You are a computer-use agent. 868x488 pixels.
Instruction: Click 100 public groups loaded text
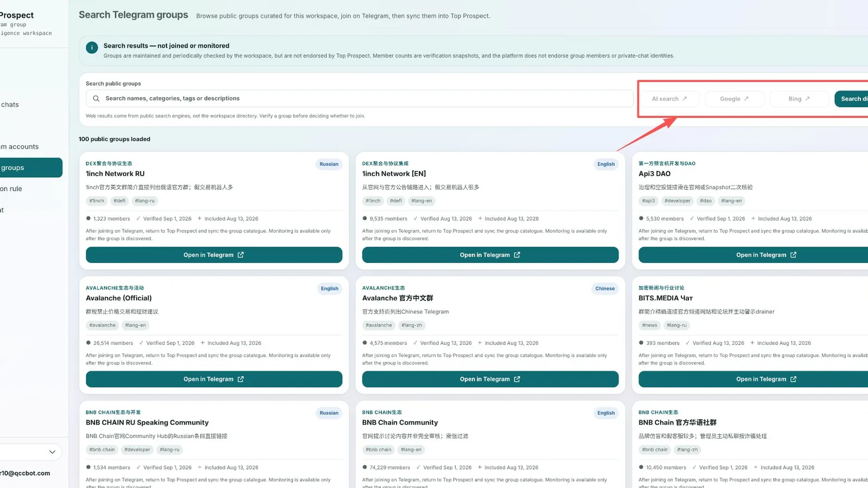[x=114, y=139]
